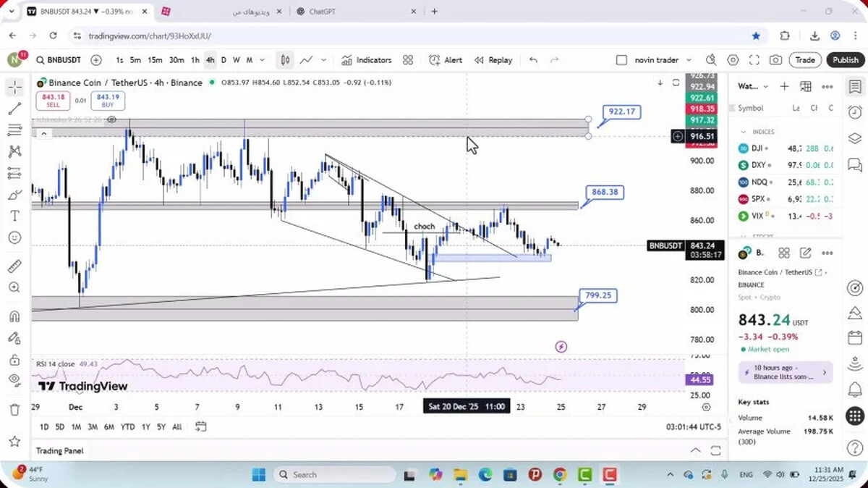Click the quick search magnifier icon

pos(711,60)
